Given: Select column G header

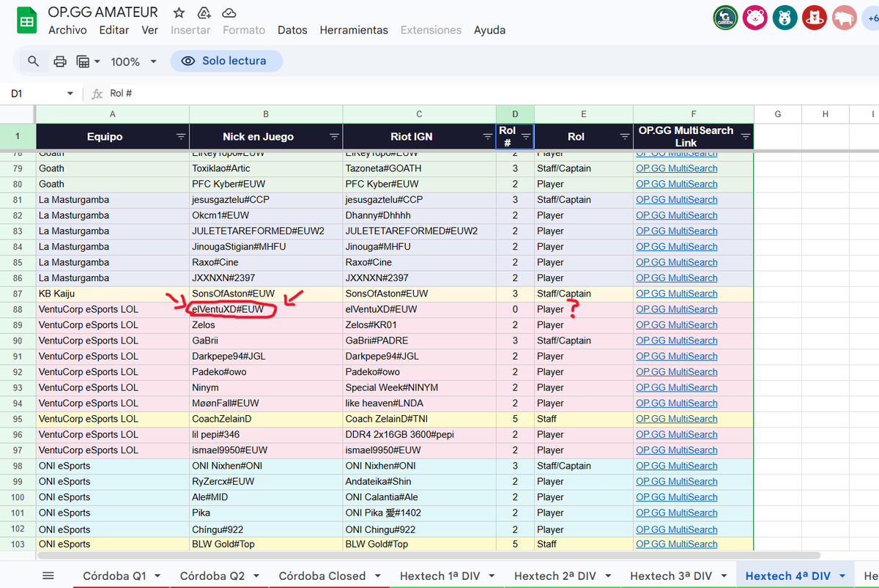Looking at the screenshot, I should click(x=777, y=114).
